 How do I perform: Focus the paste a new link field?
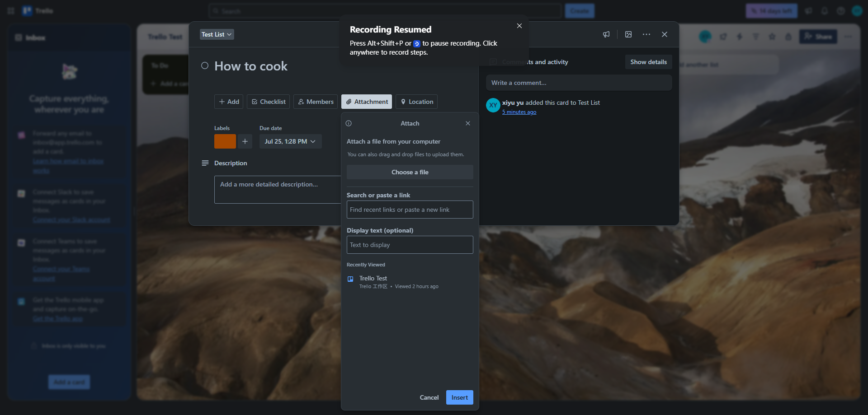point(410,210)
